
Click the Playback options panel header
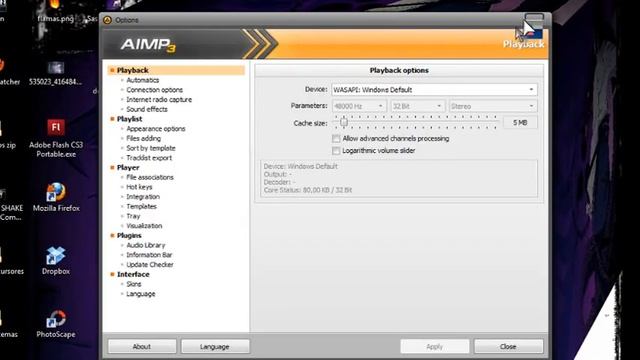coord(399,70)
